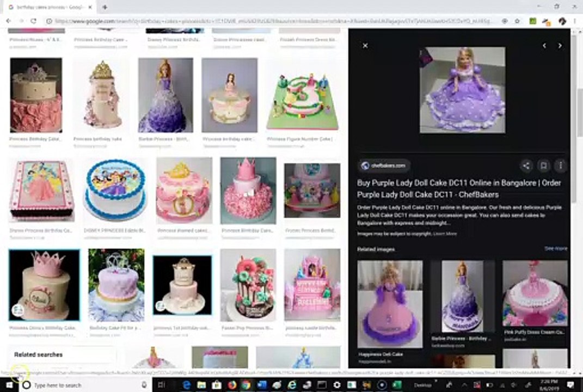Viewport: 583px width, 392px height.
Task: Open a new browser tab with the plus
Action: tap(105, 7)
